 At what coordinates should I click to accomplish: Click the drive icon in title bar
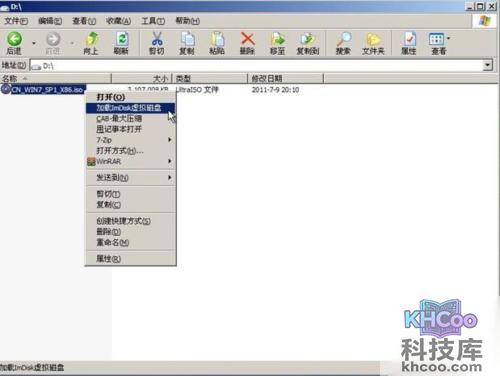click(5, 7)
